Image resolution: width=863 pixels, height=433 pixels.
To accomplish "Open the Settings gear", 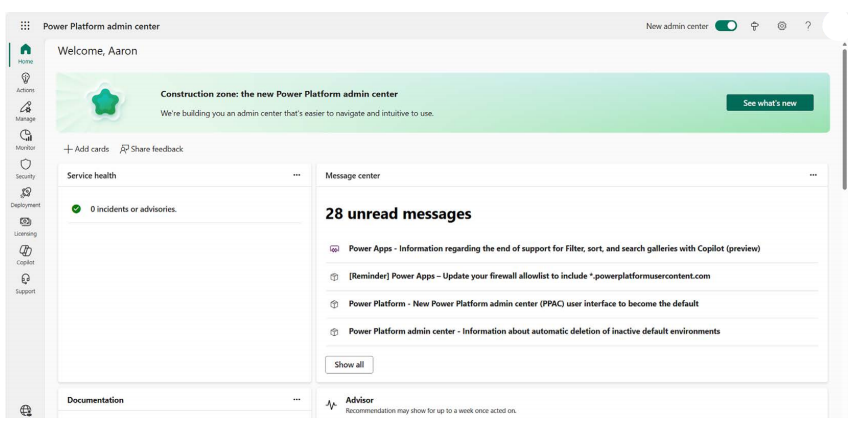I will pos(782,26).
